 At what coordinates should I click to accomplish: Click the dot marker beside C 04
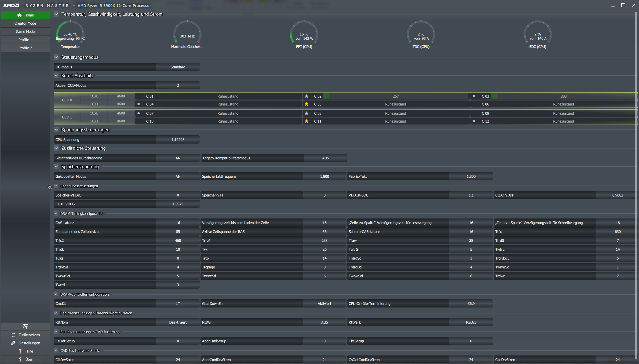[139, 104]
